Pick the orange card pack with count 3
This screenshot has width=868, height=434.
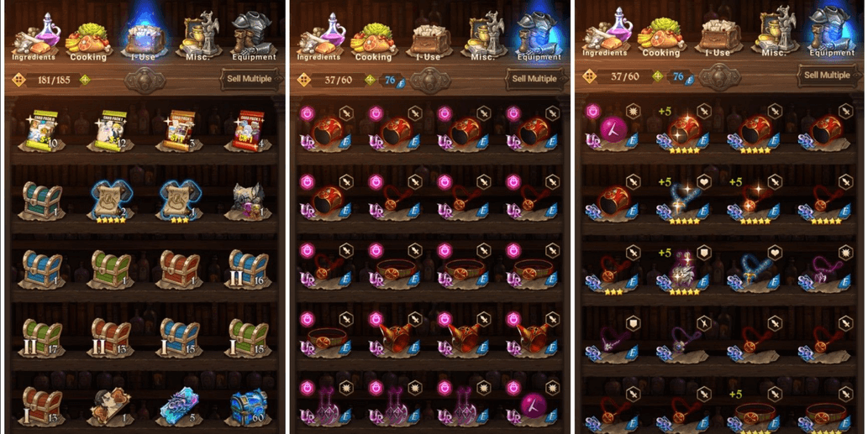click(181, 132)
